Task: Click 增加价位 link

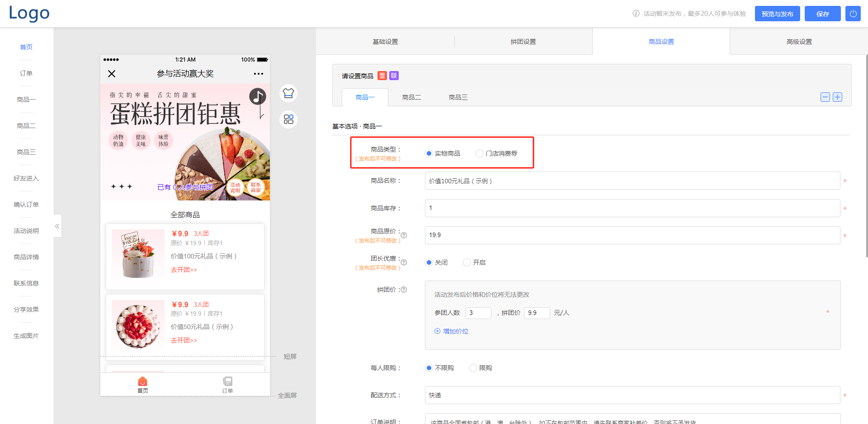Action: (456, 331)
